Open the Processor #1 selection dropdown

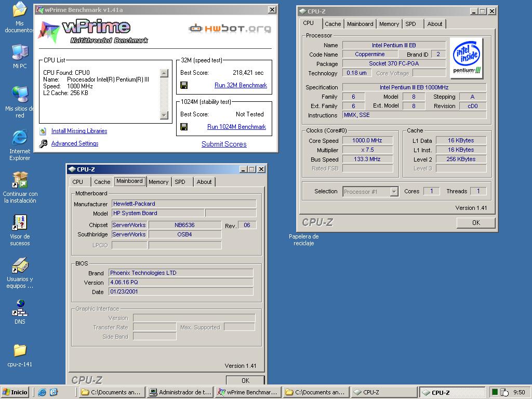[x=394, y=192]
